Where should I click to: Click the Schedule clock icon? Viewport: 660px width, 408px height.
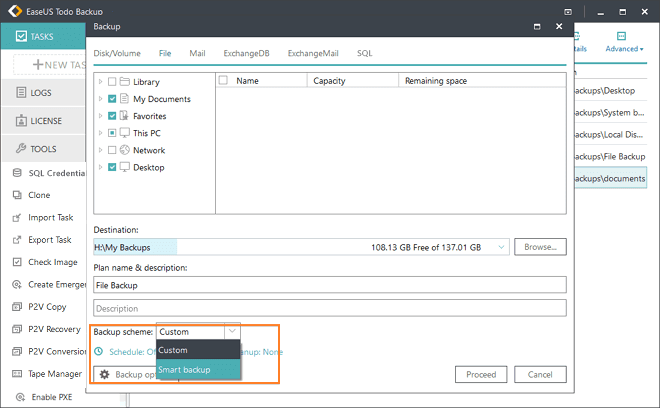(x=98, y=351)
